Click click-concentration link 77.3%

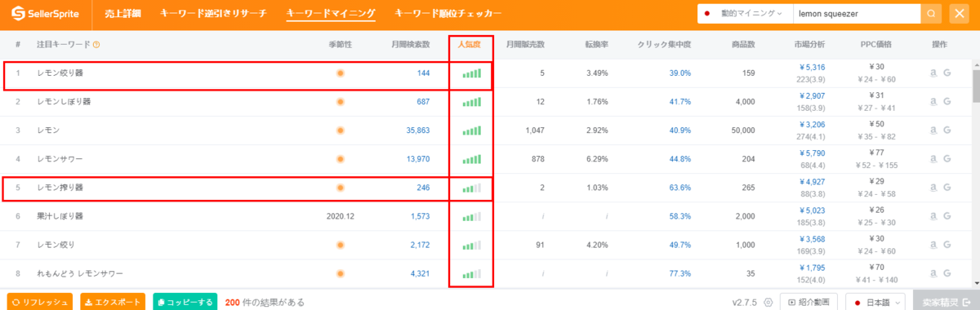click(680, 273)
